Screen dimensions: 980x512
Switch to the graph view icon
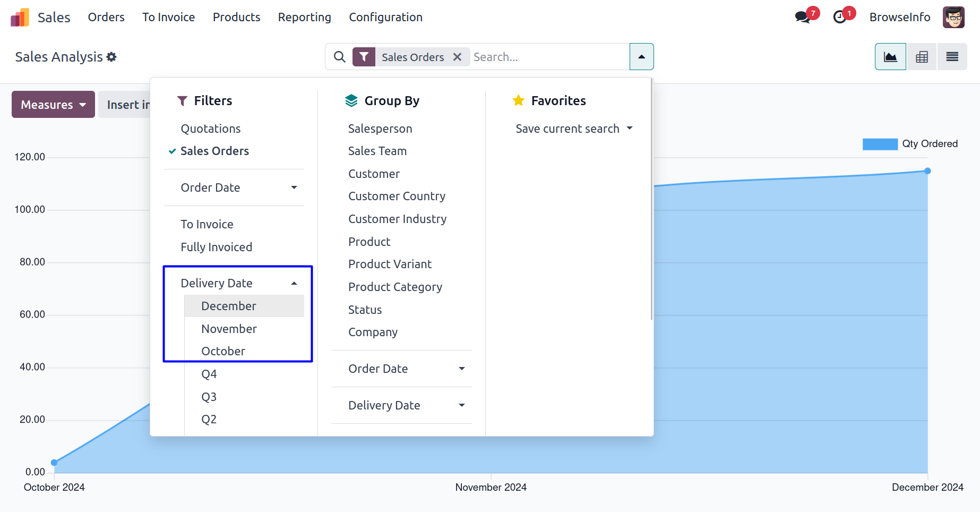[890, 57]
